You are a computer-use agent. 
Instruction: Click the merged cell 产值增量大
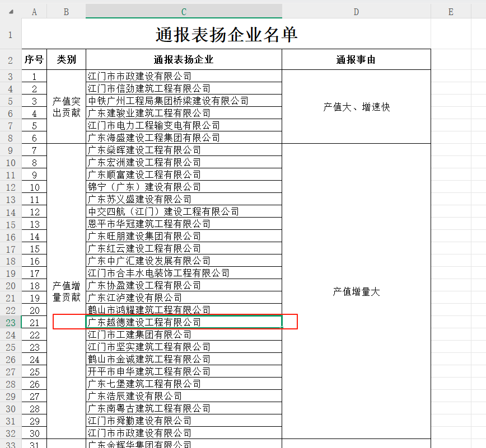356,291
